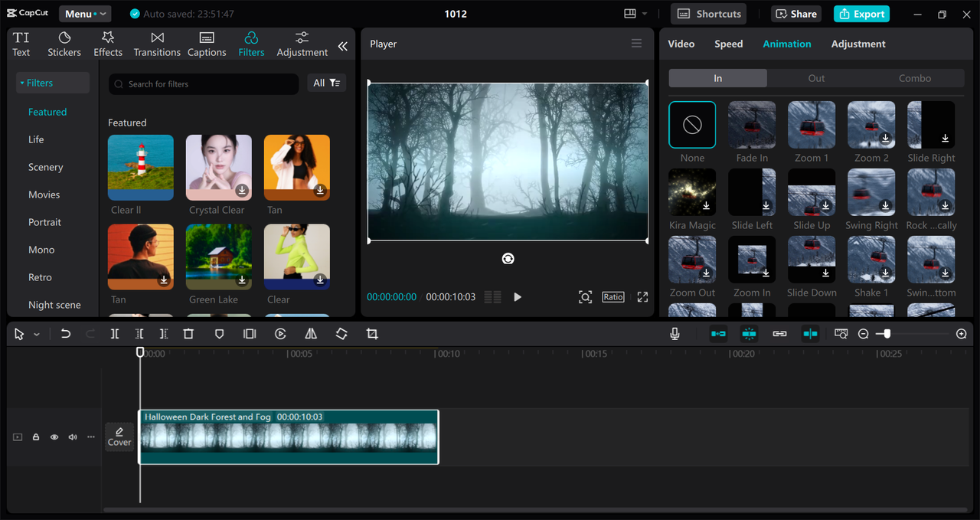Click the freeze frame icon

pos(250,334)
